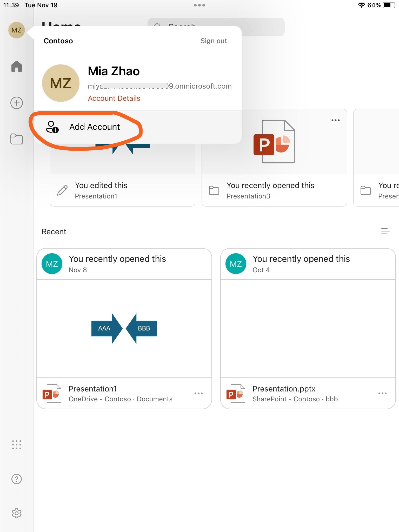
Task: Open the apps grid icon in sidebar
Action: tap(17, 445)
